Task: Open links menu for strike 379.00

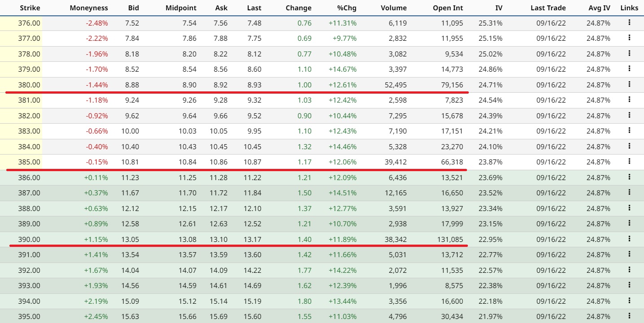Action: [x=629, y=69]
